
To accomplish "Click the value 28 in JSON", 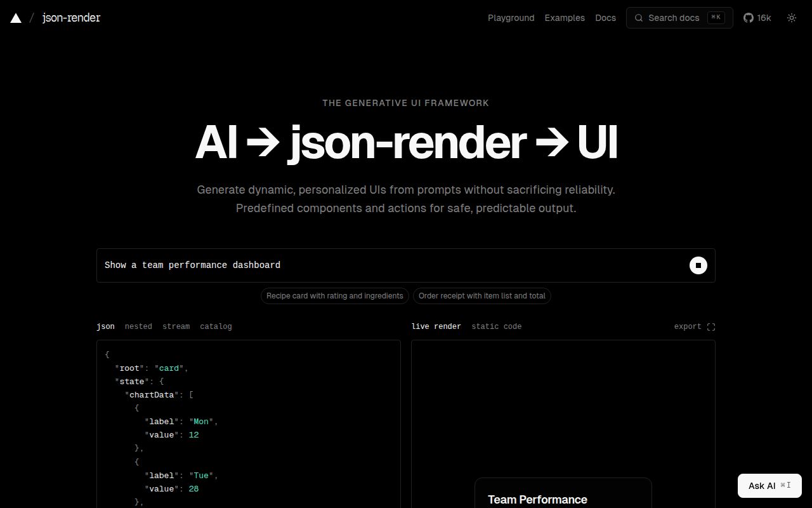I will point(193,489).
